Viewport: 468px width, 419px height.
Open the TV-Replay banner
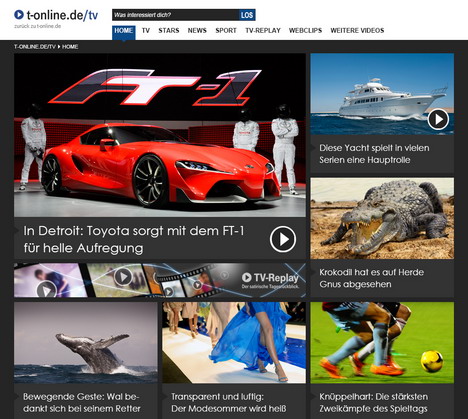pos(160,280)
